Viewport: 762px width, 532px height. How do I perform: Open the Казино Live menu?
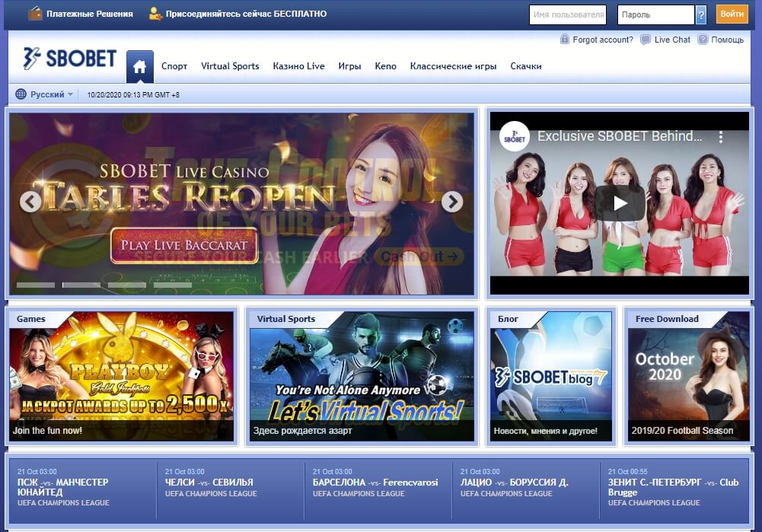coord(299,66)
